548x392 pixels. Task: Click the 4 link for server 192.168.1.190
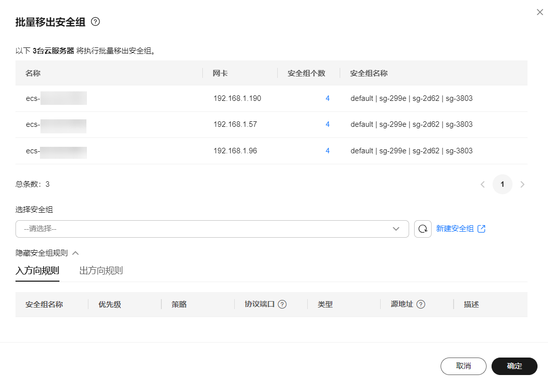pyautogui.click(x=328, y=98)
